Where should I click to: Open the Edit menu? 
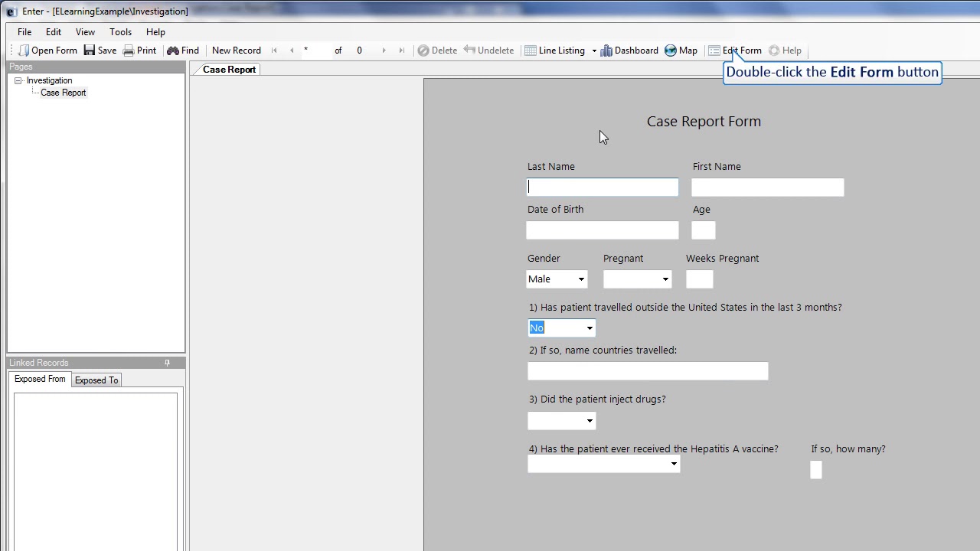(54, 32)
